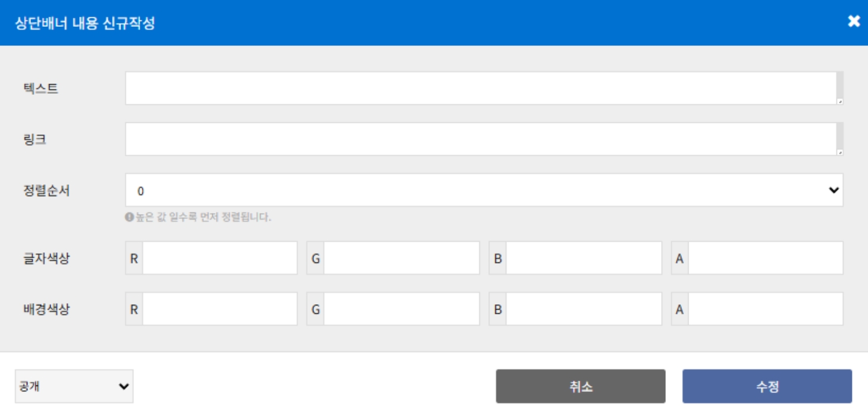Viewport: 868px width, 417px height.
Task: Open the 공개 visibility dropdown
Action: coord(74,386)
